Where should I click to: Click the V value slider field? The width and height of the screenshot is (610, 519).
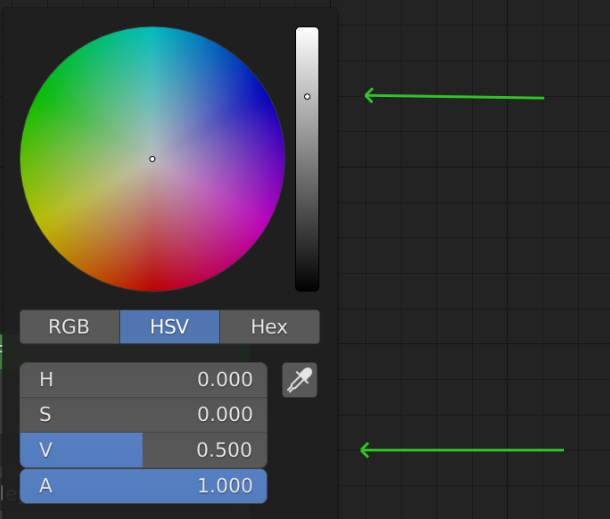tap(144, 450)
